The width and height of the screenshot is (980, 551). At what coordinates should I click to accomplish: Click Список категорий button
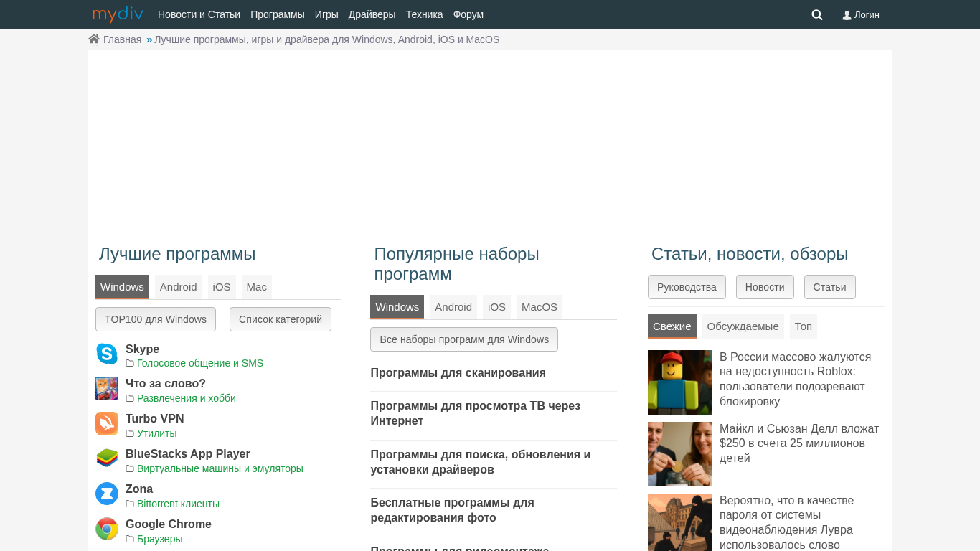point(281,319)
